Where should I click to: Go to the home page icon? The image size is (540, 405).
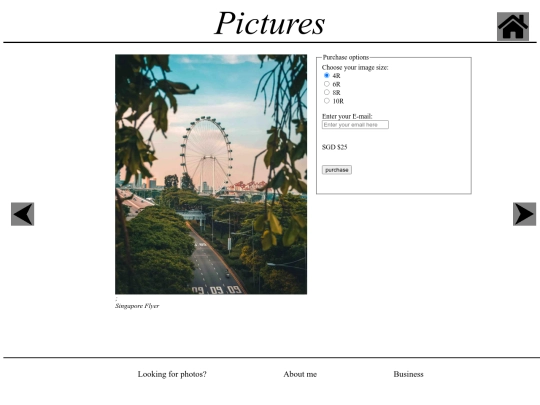(513, 27)
